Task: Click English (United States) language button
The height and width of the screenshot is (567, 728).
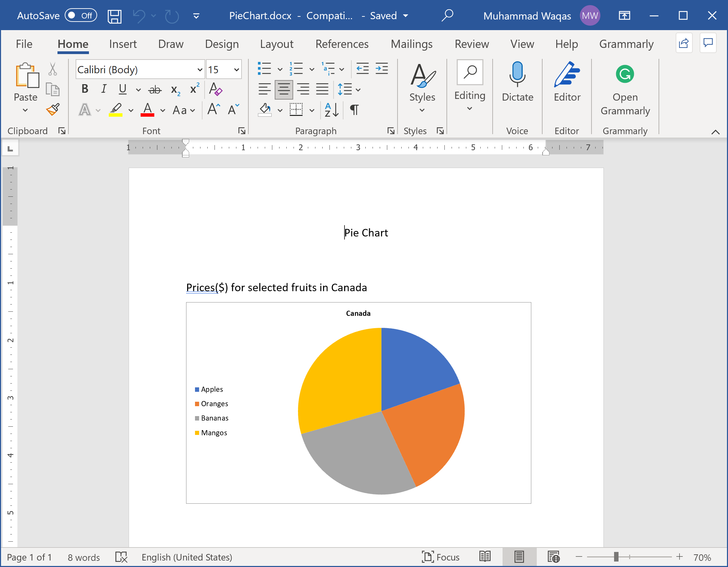Action: click(187, 557)
